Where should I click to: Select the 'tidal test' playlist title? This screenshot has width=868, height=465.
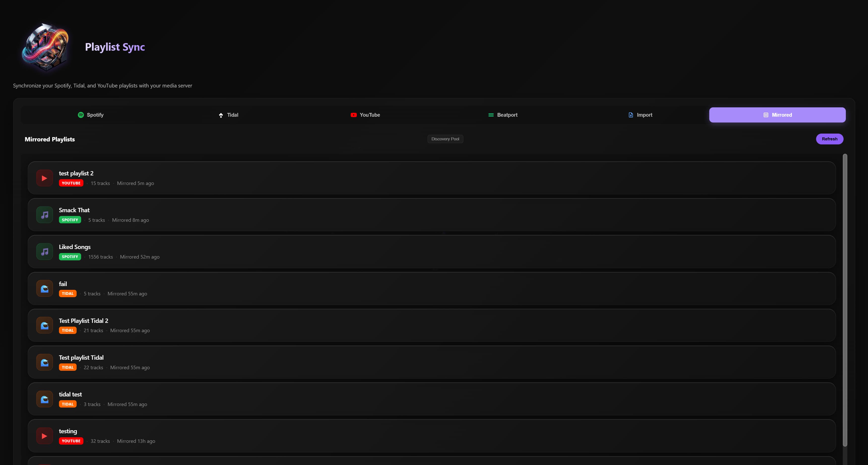(x=71, y=394)
